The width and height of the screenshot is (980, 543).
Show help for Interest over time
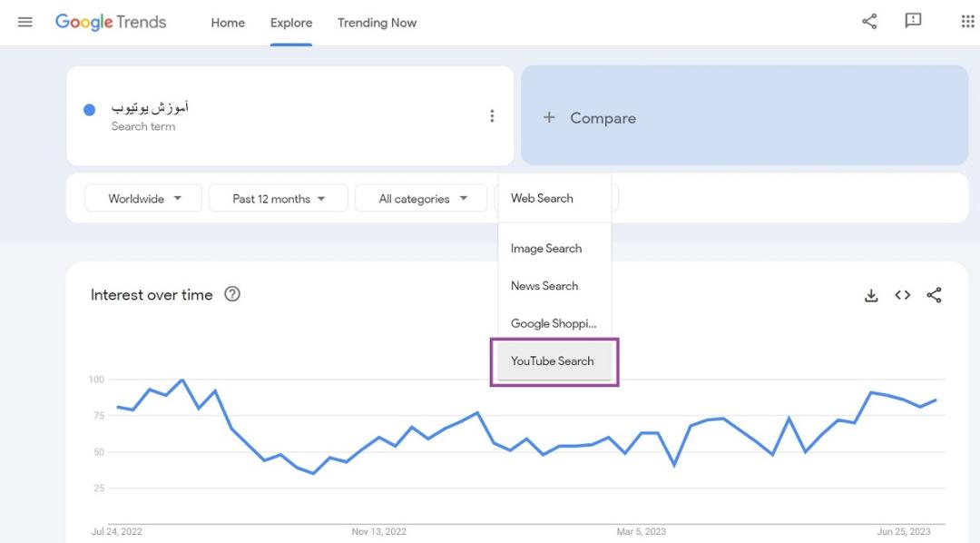click(x=232, y=294)
